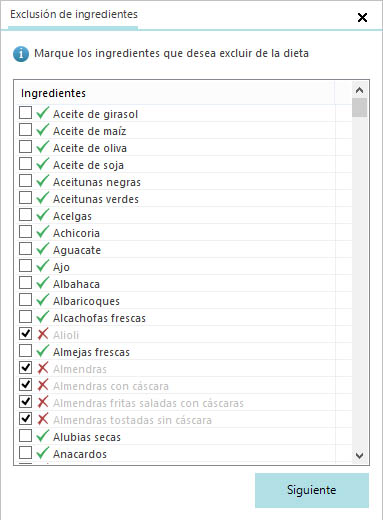This screenshot has height=520, width=383.
Task: Close the ingredient exclusion dialog
Action: pyautogui.click(x=362, y=17)
